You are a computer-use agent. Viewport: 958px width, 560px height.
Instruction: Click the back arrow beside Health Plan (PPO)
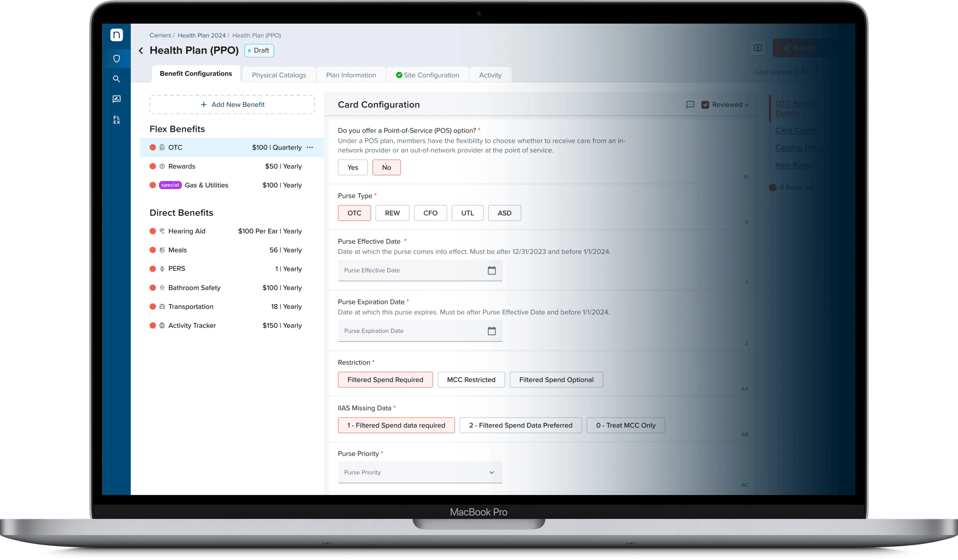141,50
